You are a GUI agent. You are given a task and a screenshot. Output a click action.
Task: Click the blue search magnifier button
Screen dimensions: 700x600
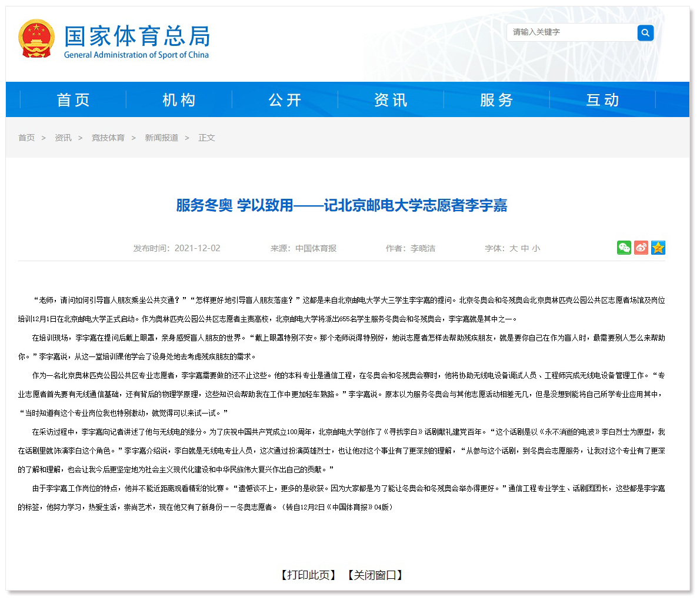coord(645,32)
